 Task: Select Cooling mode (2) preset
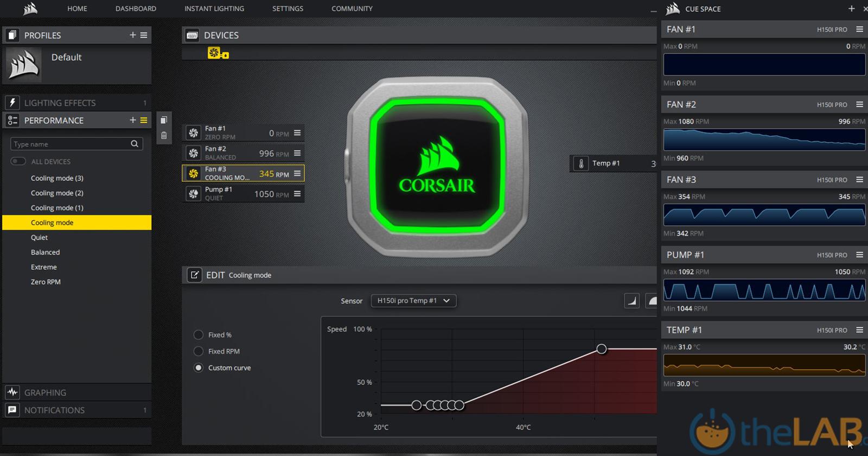pyautogui.click(x=57, y=193)
